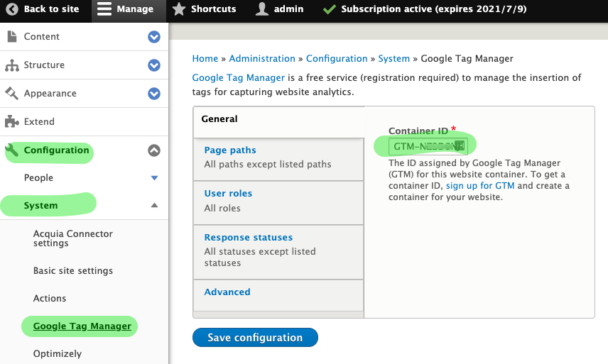
Task: Click the green subscription checkmark icon
Action: tap(329, 9)
